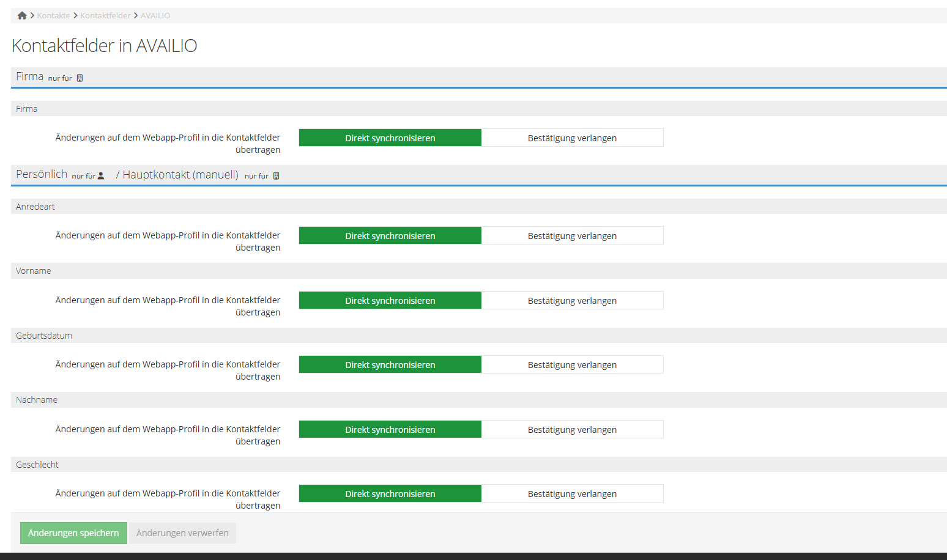
Task: Click the page title Kontaktfelder in AVAILIO
Action: (x=104, y=45)
